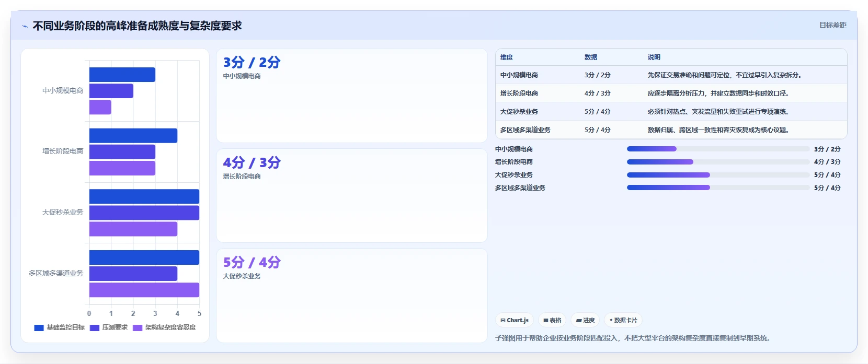The height and width of the screenshot is (364, 868).
Task: Click the 架构复杂度容忍度 bar for 增长阶段电商
Action: tap(122, 168)
